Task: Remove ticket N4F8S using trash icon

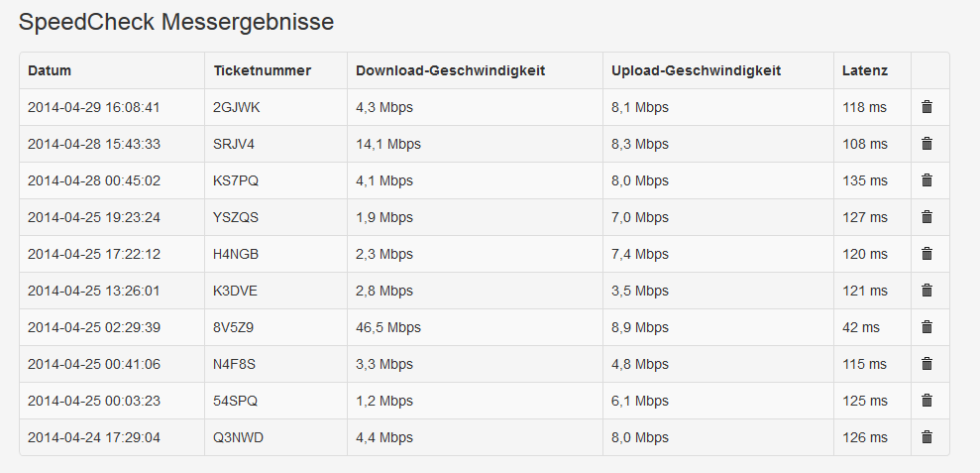Action: pos(926,364)
